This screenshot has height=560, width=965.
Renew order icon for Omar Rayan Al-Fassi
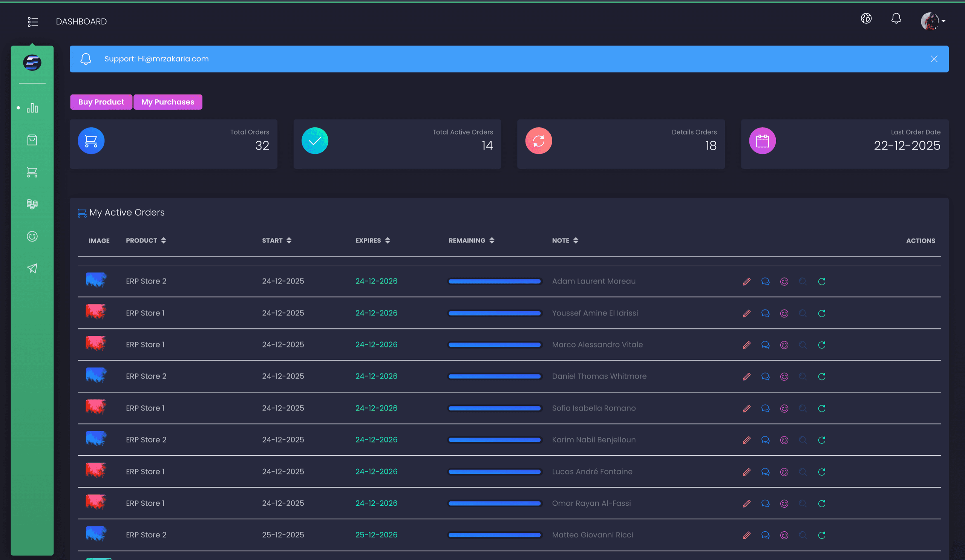pos(822,504)
